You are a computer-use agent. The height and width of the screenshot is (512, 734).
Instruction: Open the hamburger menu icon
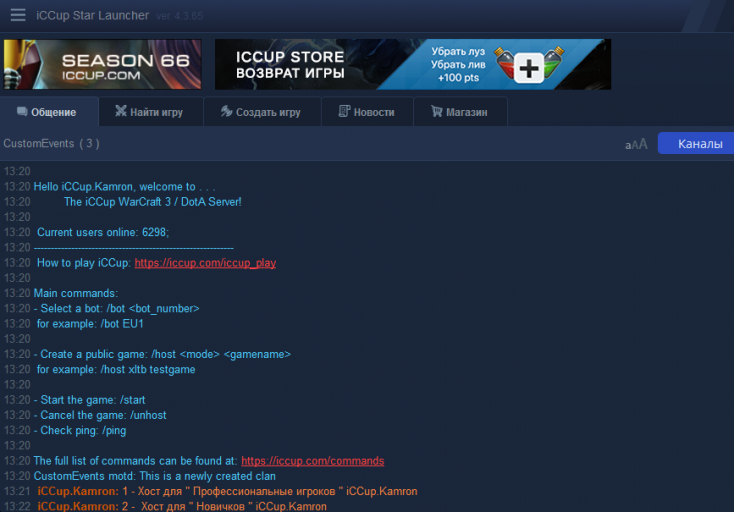coord(18,15)
